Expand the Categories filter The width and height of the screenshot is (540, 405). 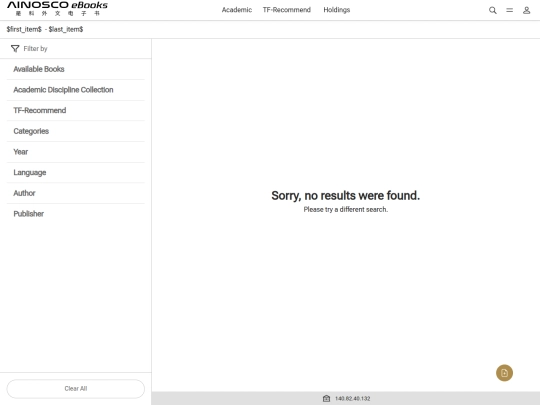click(x=75, y=131)
